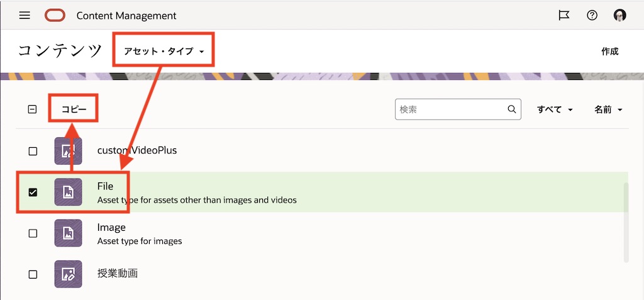Open the flag notifications icon
This screenshot has width=644, height=300.
(x=564, y=16)
